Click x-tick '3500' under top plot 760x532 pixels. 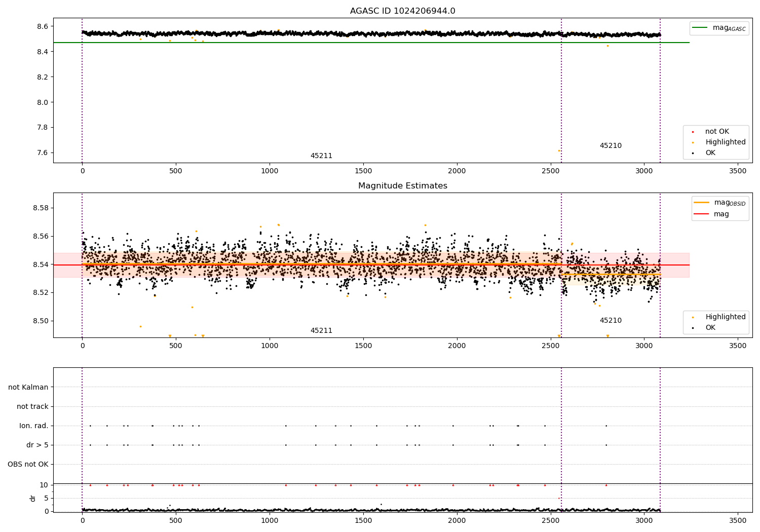[x=738, y=171]
